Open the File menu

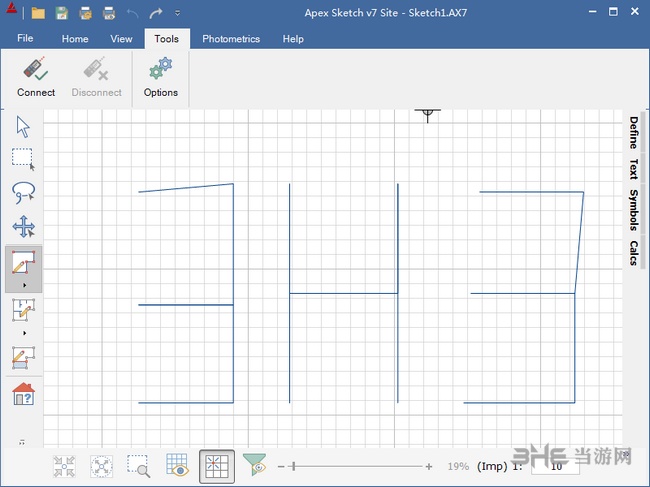click(25, 38)
